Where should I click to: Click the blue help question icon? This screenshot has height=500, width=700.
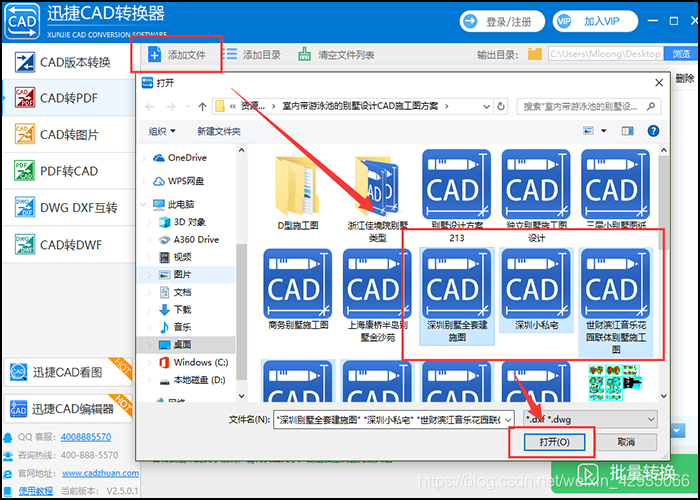(x=653, y=131)
